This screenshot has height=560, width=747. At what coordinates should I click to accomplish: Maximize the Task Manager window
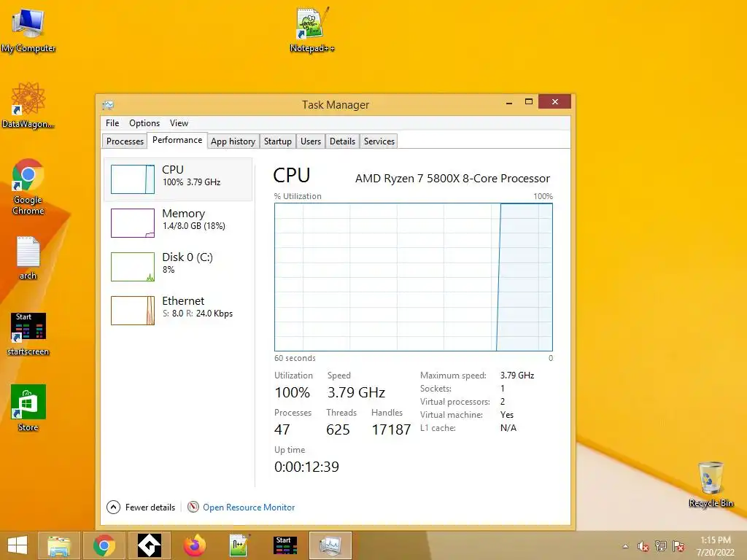(x=529, y=101)
